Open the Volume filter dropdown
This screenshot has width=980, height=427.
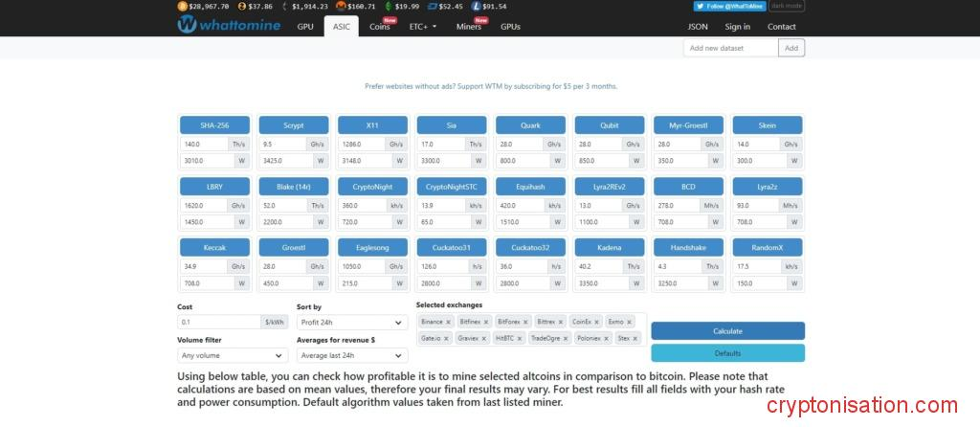[232, 355]
